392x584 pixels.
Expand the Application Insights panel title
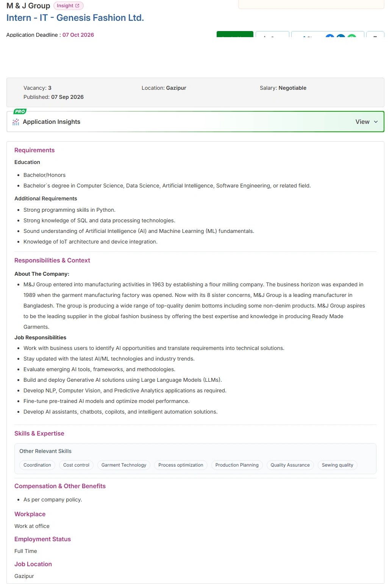tap(52, 122)
